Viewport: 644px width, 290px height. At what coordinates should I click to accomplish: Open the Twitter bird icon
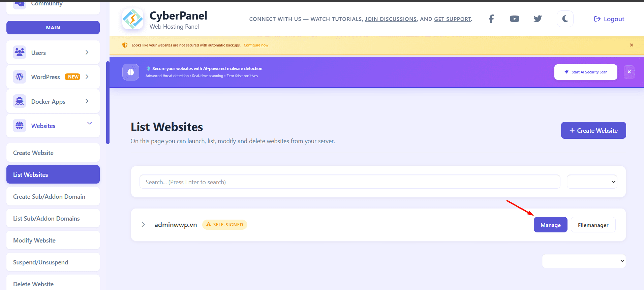tap(538, 19)
